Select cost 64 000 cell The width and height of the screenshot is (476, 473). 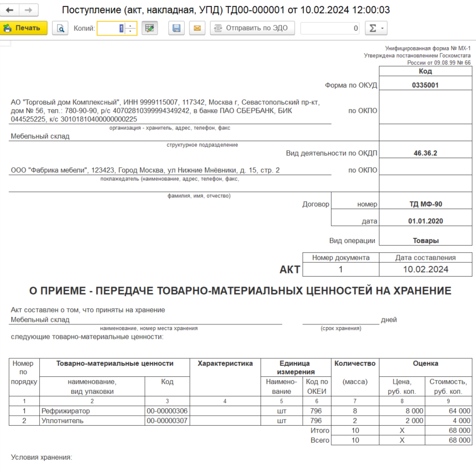point(448,411)
